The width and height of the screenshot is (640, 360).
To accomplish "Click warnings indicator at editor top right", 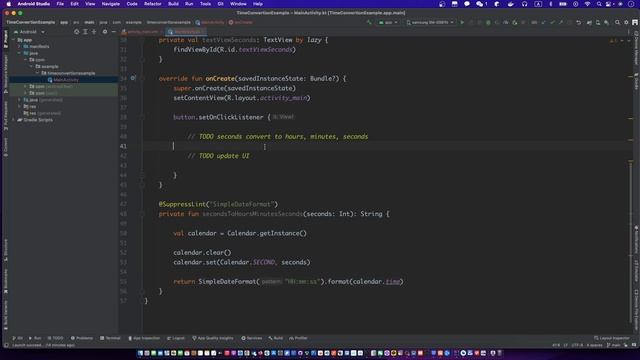I will tap(613, 40).
